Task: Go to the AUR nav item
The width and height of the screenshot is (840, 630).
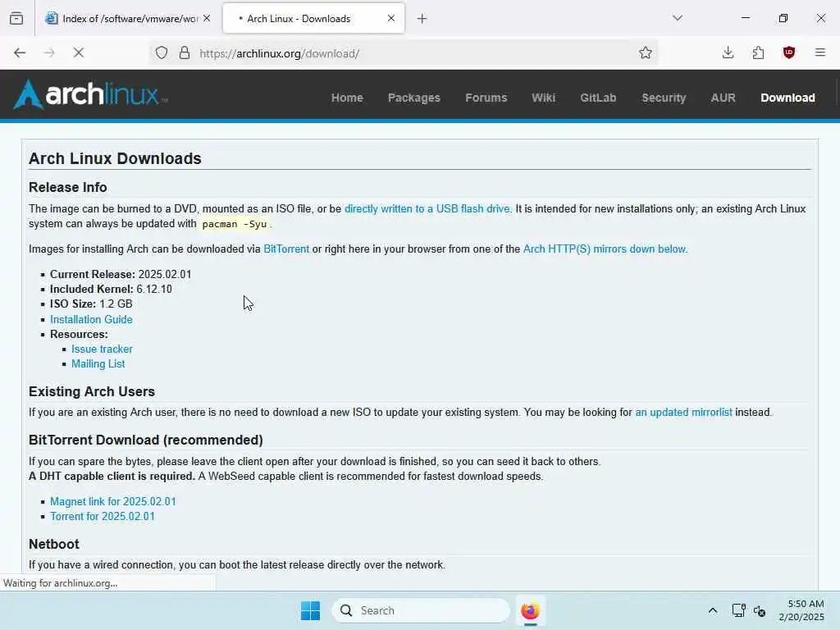Action: tap(723, 98)
